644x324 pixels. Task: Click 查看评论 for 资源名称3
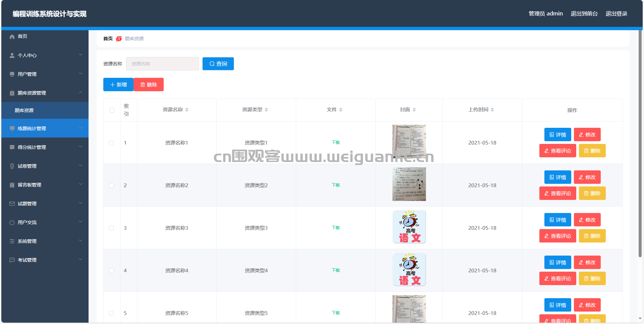558,236
